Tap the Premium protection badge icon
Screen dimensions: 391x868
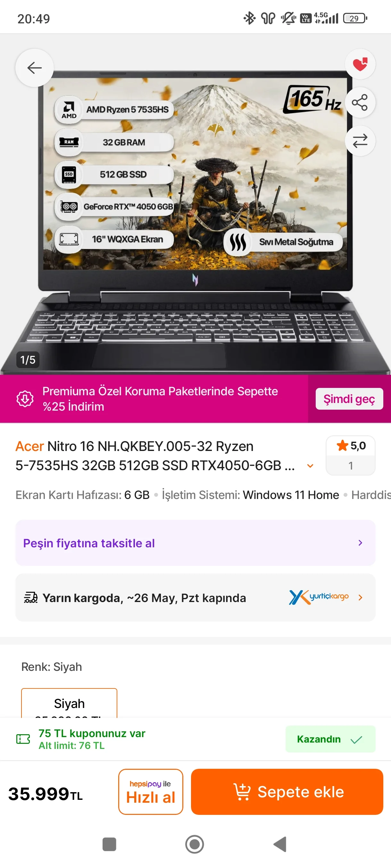pyautogui.click(x=25, y=398)
